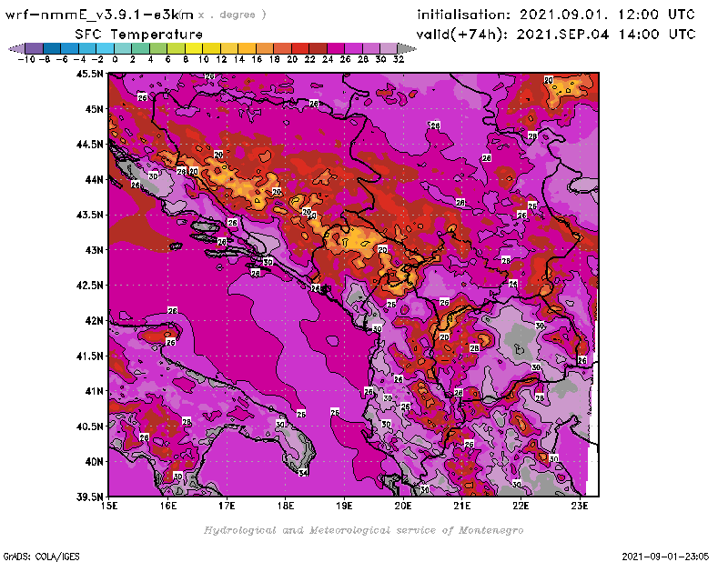Click the legend swatch between 28 and 30
Image resolution: width=728 pixels, height=562 pixels.
[x=371, y=49]
